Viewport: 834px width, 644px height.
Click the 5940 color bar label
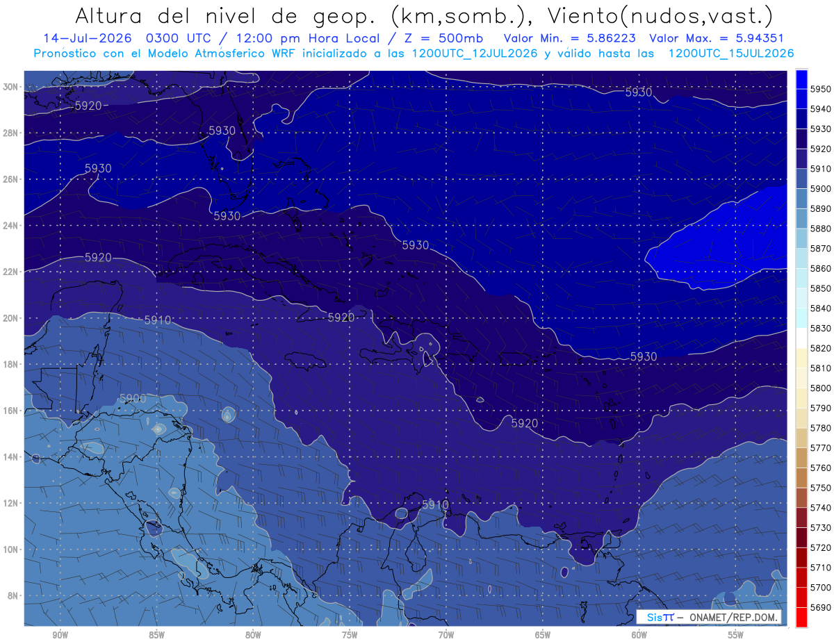821,109
